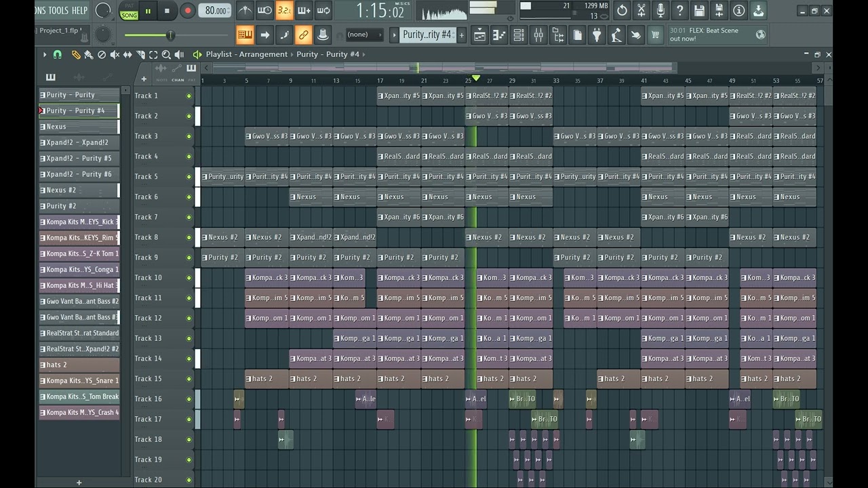Mute Track 5 with green dot
Screen dimensions: 868x488
click(189, 177)
